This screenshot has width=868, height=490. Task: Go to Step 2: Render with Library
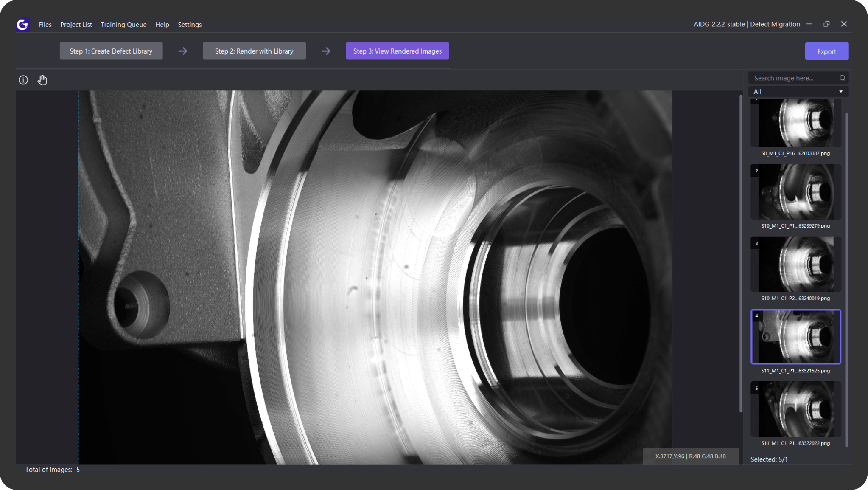[254, 51]
